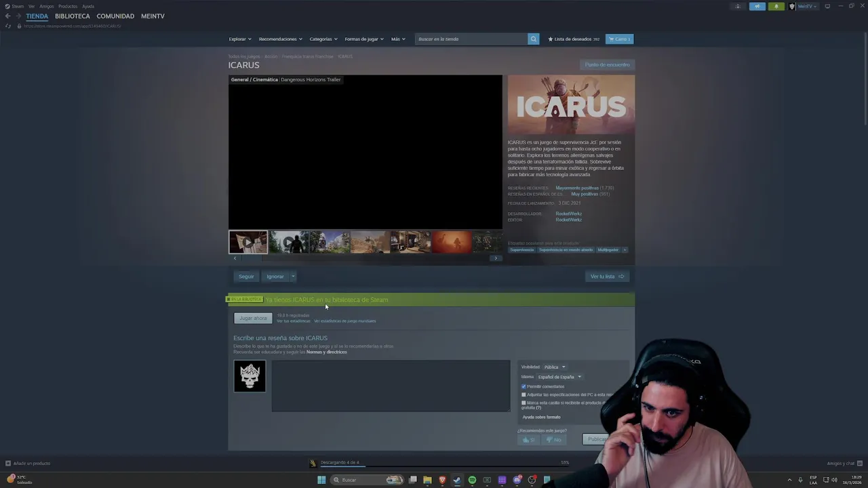Open Amigos y chat panel
The width and height of the screenshot is (868, 488).
click(x=844, y=464)
